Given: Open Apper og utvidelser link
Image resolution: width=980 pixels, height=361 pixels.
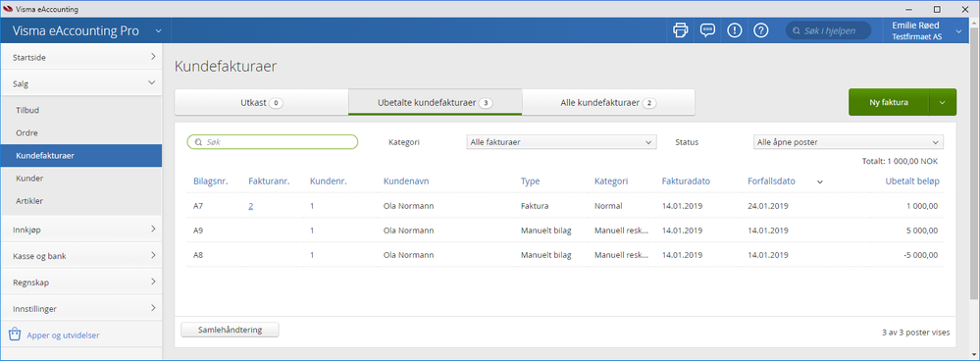Looking at the screenshot, I should [63, 335].
